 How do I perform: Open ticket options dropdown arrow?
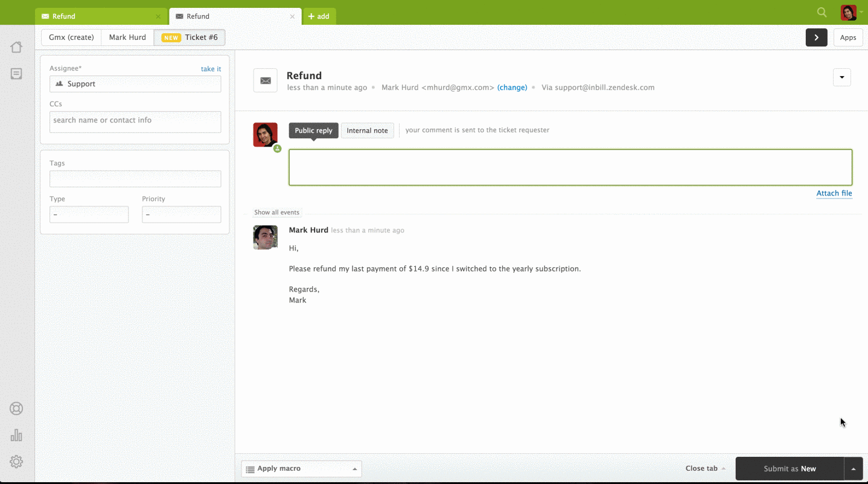coord(841,77)
